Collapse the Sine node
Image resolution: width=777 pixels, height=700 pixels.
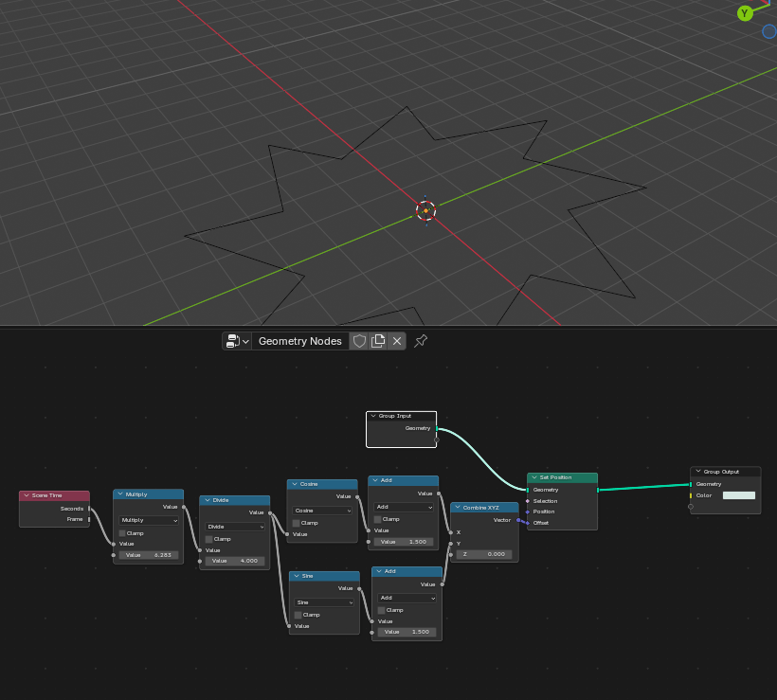click(x=297, y=576)
